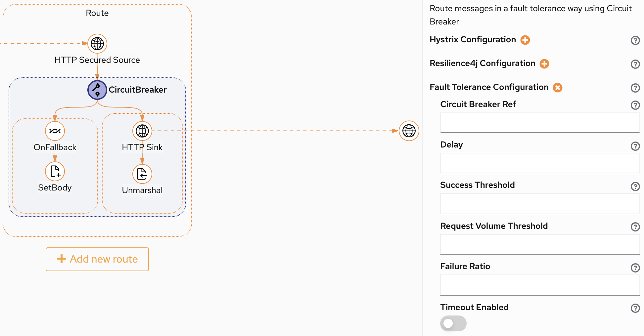Click the Success Threshold text box
The width and height of the screenshot is (644, 336).
(540, 204)
